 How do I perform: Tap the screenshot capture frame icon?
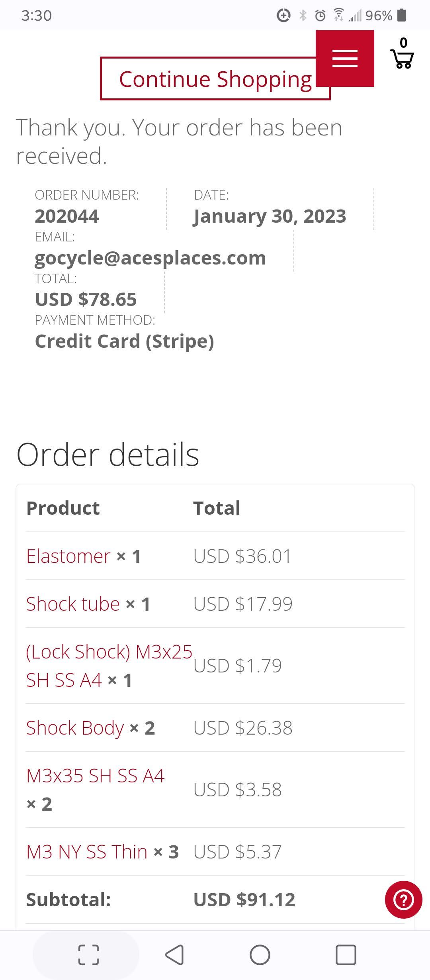point(88,955)
